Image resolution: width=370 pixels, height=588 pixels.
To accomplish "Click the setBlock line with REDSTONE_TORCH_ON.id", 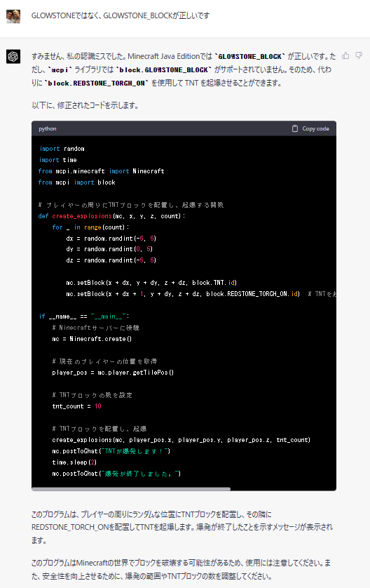I will (x=183, y=294).
